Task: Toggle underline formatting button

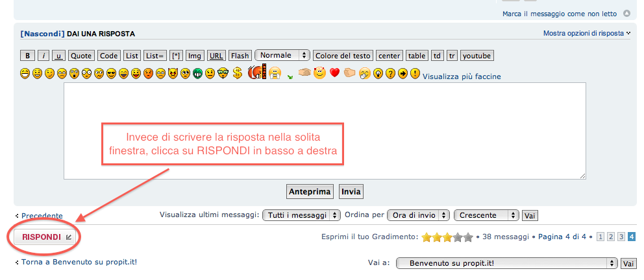Action: click(x=58, y=56)
